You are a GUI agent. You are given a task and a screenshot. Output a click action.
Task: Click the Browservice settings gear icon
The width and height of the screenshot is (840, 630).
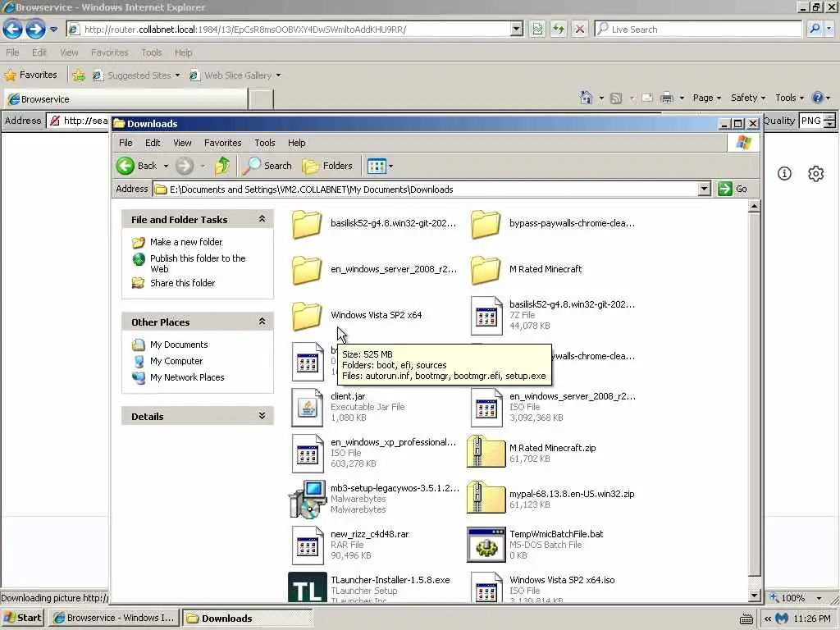click(815, 174)
